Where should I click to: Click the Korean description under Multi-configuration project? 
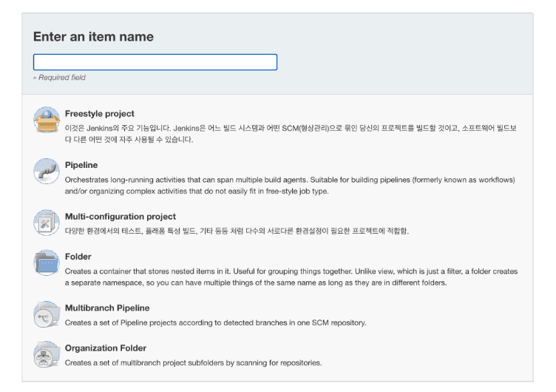[x=237, y=232]
